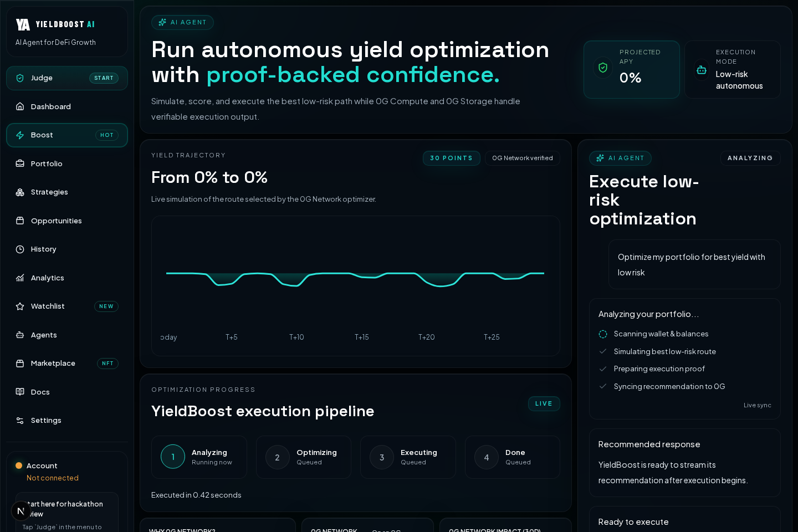Click the Strategies icon in sidebar
Screen dimensions: 798x532
click(x=20, y=192)
